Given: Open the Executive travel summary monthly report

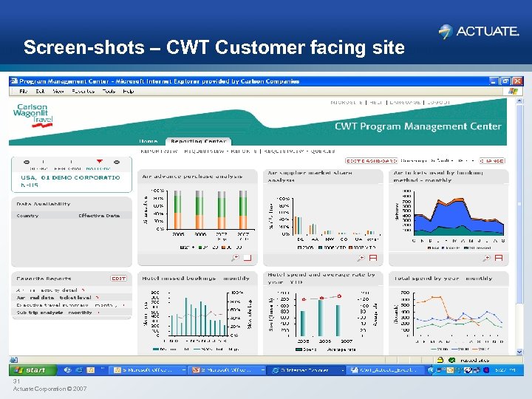Looking at the screenshot, I should click(66, 305).
